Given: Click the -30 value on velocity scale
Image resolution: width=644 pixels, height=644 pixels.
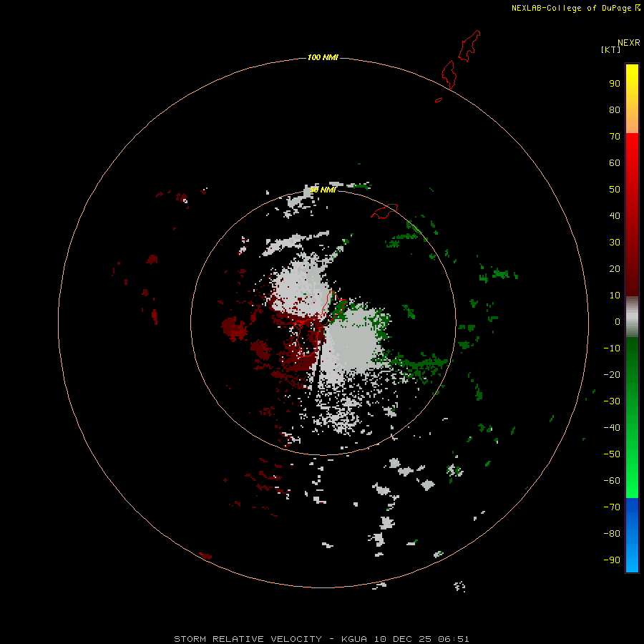Looking at the screenshot, I should pos(612,401).
